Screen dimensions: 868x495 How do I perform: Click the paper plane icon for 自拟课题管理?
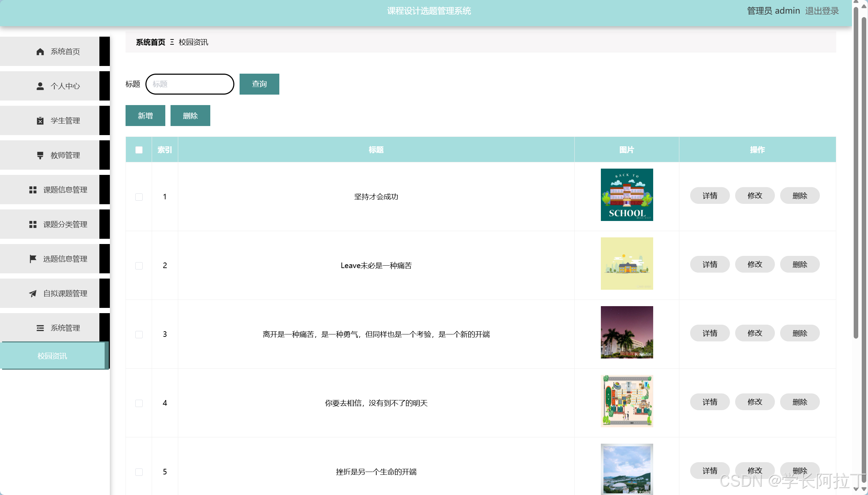click(x=33, y=294)
